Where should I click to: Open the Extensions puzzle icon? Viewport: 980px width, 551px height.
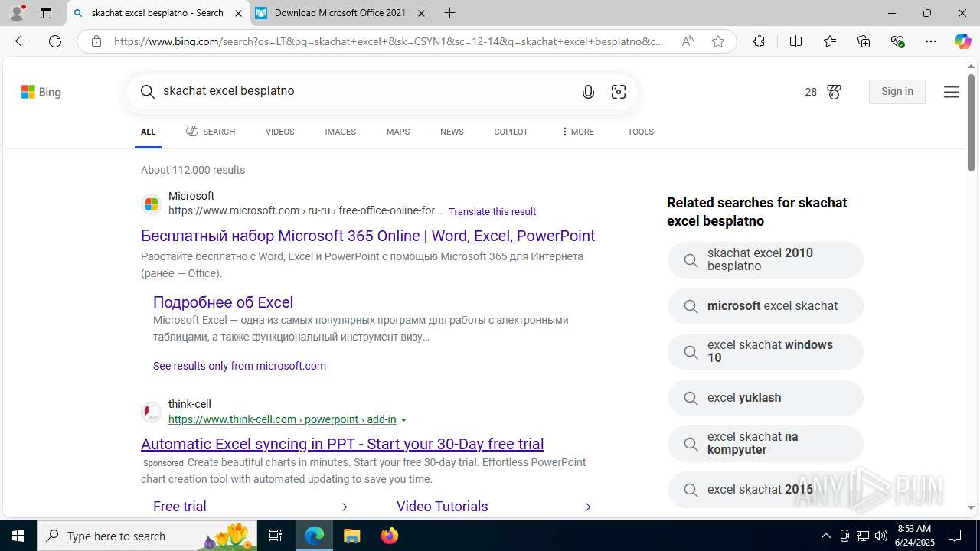click(x=759, y=41)
